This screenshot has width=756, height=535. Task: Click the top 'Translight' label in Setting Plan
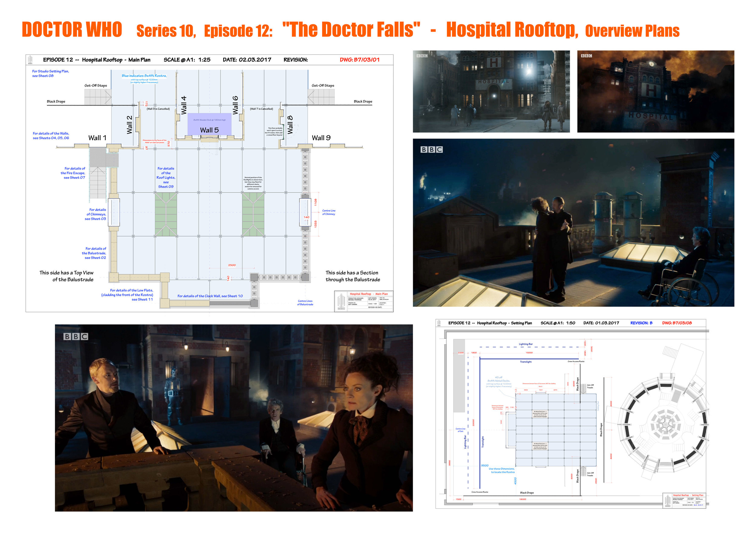[x=526, y=362]
